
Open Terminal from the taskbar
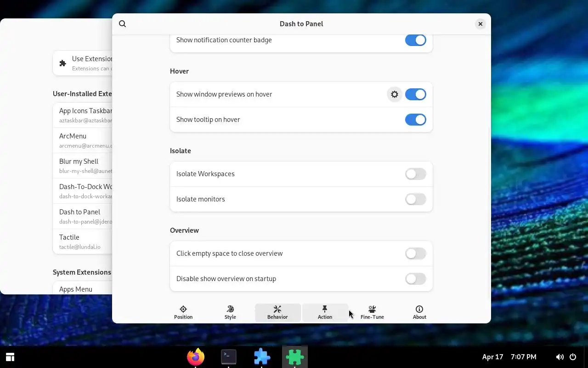229,356
